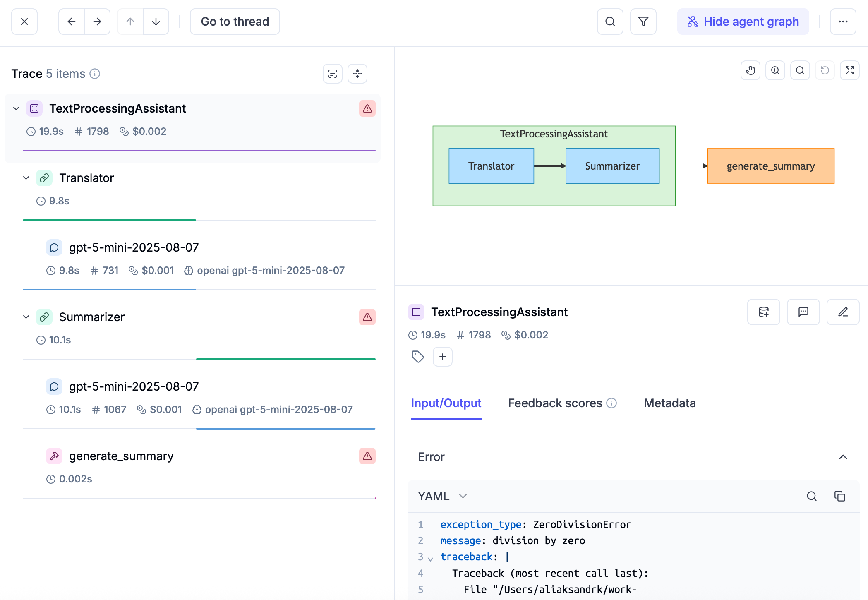Switch to the Feedback scores tab

pos(555,403)
